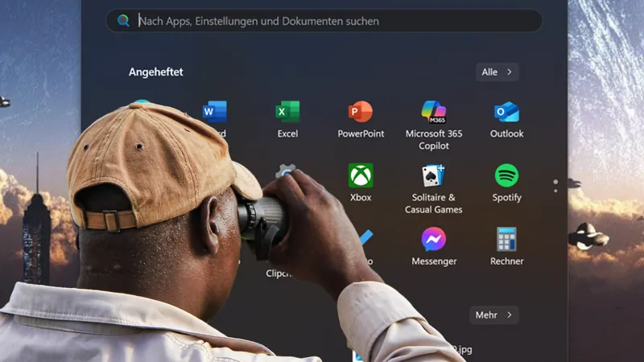The image size is (644, 362).
Task: Click the Messenger label text
Action: [434, 261]
